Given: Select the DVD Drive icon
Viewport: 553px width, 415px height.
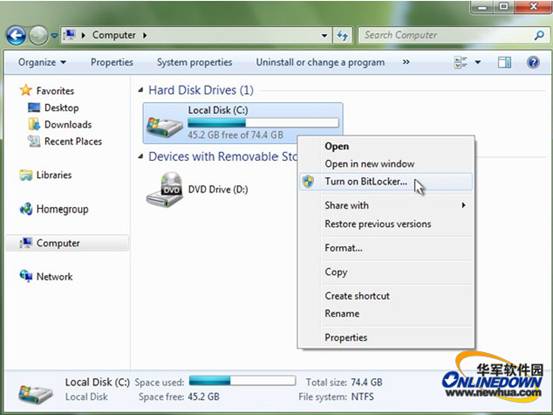Looking at the screenshot, I should 164,189.
